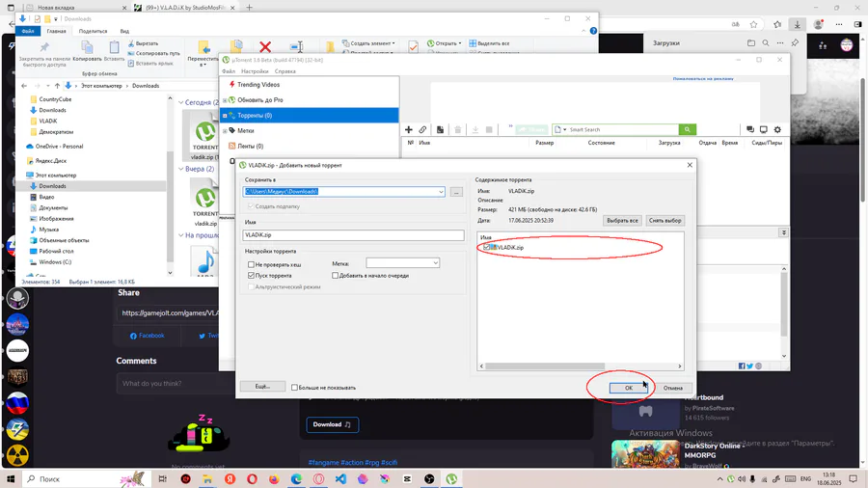This screenshot has width=868, height=488.
Task: Switch to the 'Новая вкладка' browser tab
Action: [x=76, y=8]
